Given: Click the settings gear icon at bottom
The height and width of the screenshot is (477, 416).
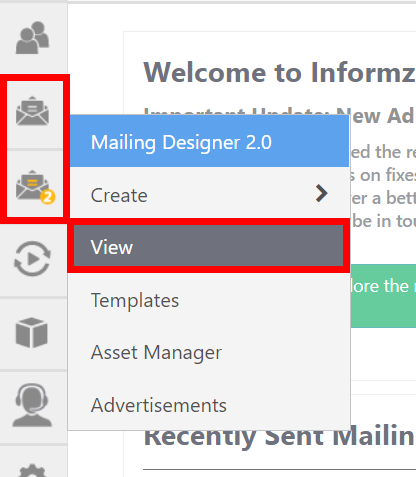Looking at the screenshot, I should (32, 470).
